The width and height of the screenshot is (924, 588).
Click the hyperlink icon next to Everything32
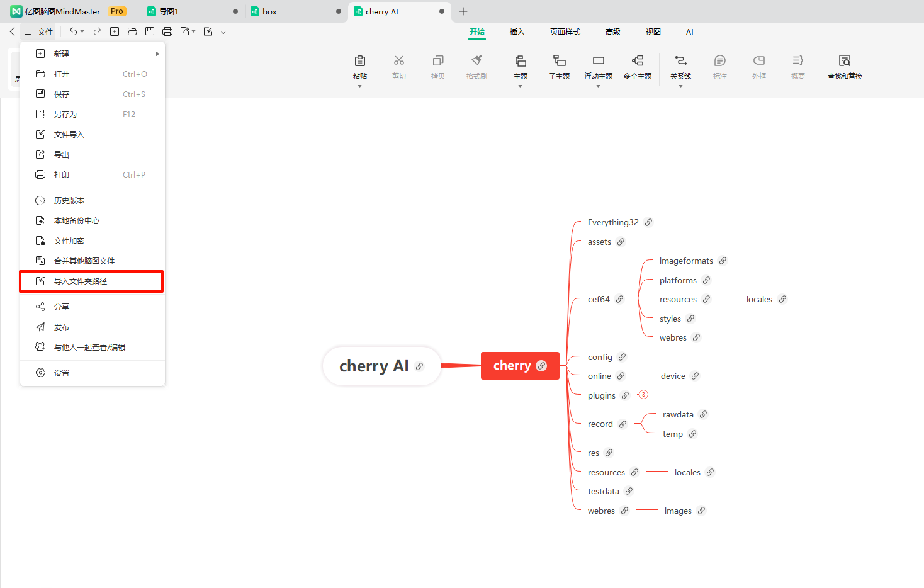(x=649, y=222)
